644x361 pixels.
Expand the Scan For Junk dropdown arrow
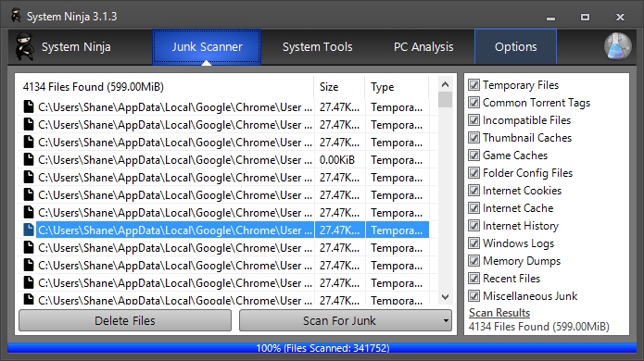(446, 321)
